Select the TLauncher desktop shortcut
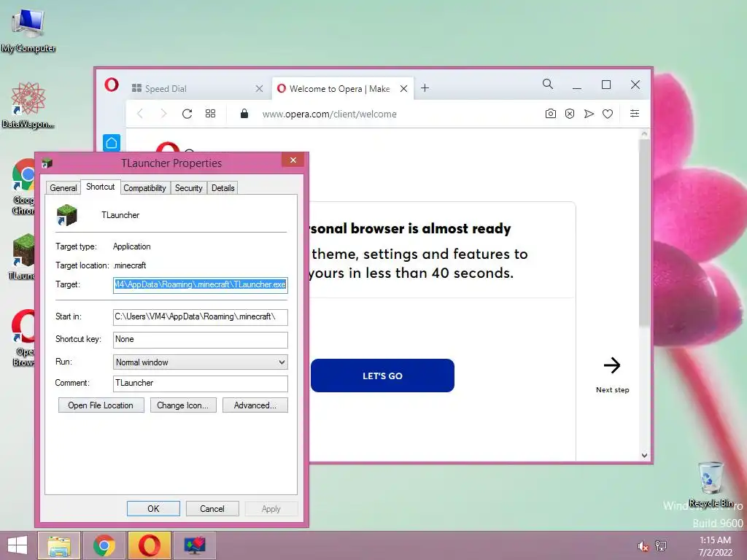This screenshot has width=747, height=560. coord(23,256)
